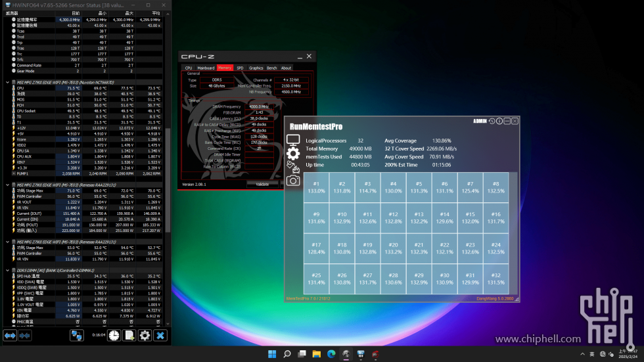Click the HWiNFO collapse columns arrows button
644x362 pixels.
click(25, 336)
